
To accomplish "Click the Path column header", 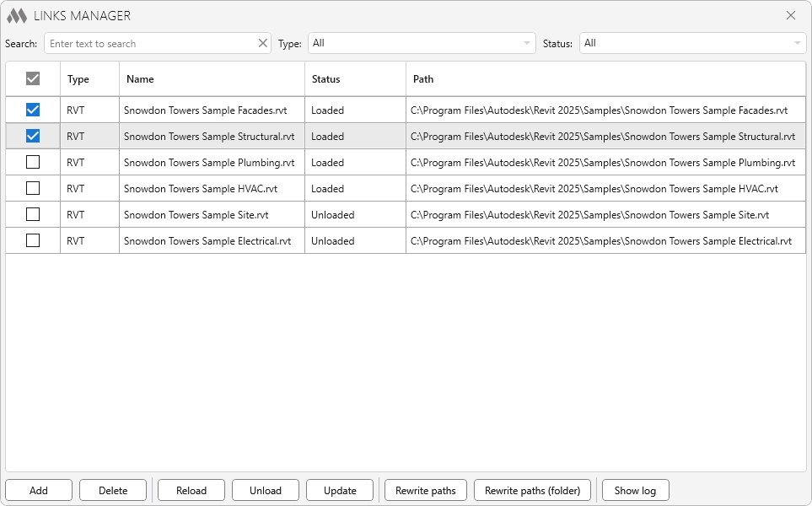I will point(423,79).
